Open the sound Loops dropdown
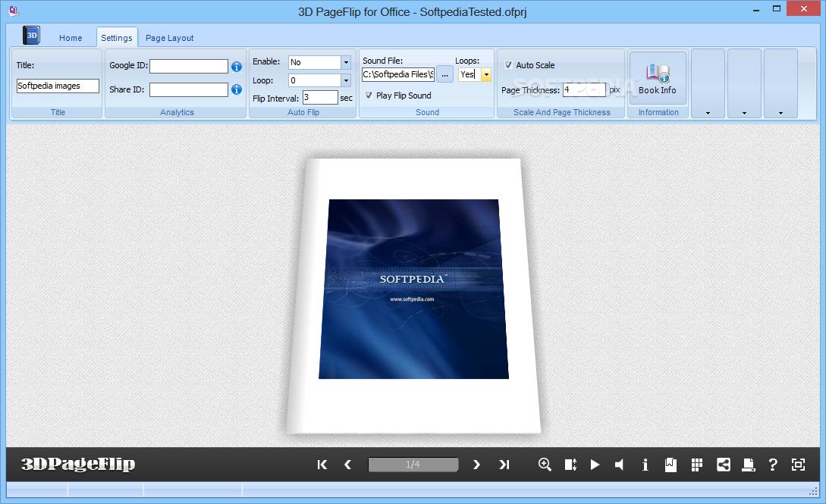 486,75
